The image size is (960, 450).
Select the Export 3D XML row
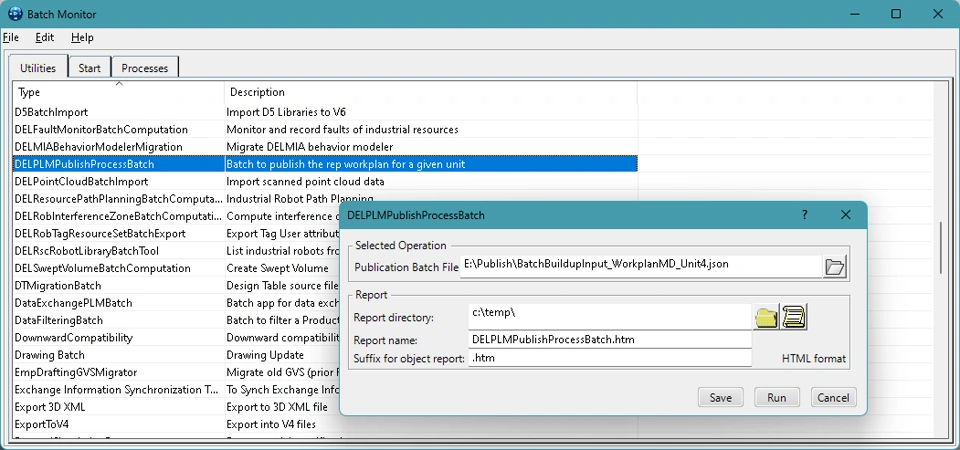(119, 407)
